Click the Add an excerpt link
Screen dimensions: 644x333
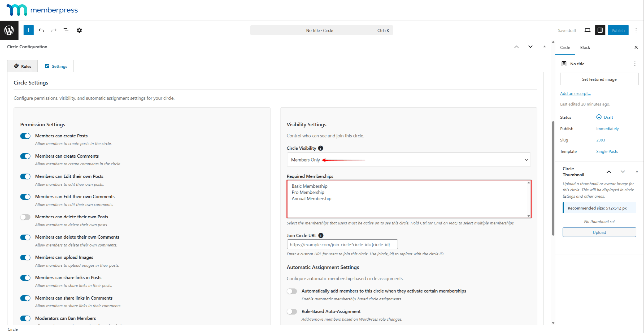click(575, 93)
